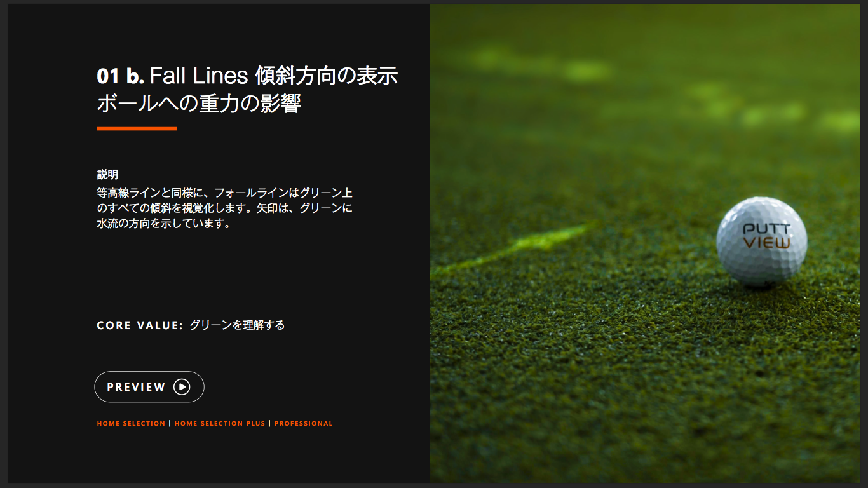The image size is (868, 488).
Task: Open the HOME SELECTION link
Action: click(x=131, y=424)
